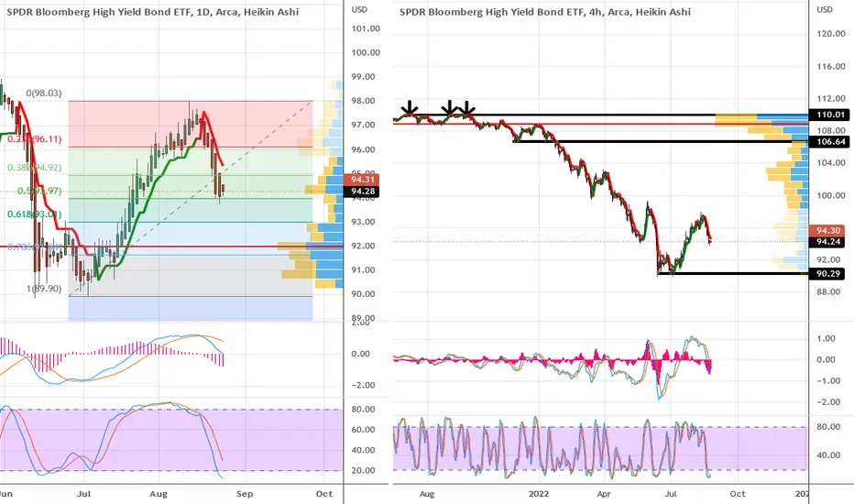Select the red 94.30 price label on 4h chart
Screen dimensions: 854x504
coord(827,231)
